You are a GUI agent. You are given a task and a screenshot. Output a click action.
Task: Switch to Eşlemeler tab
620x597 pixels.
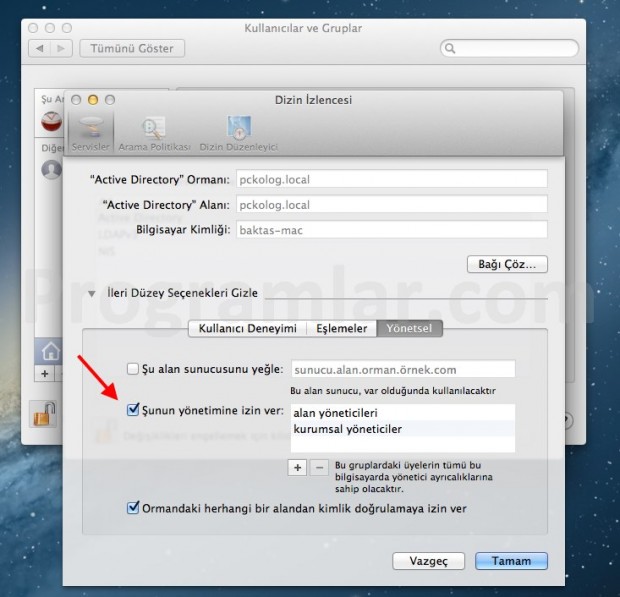pos(342,329)
